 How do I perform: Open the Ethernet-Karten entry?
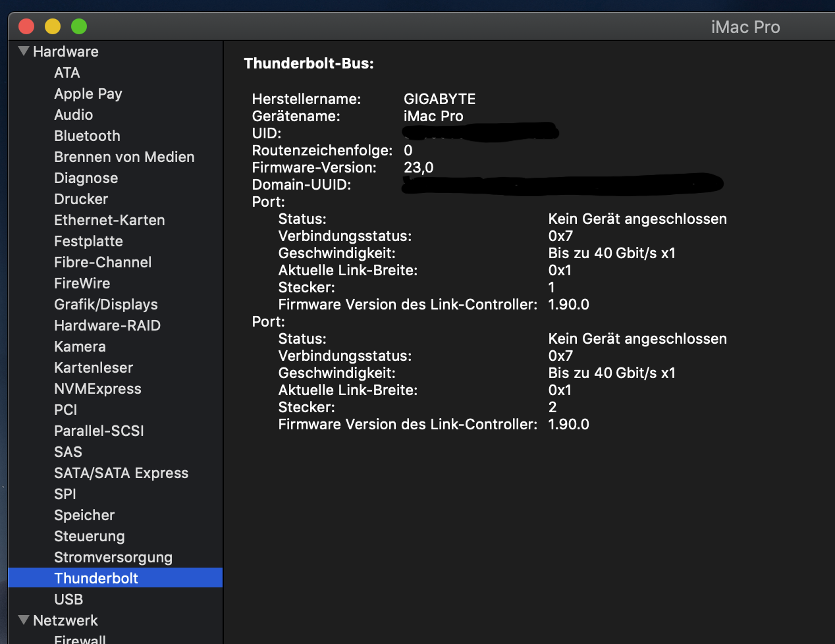point(109,220)
